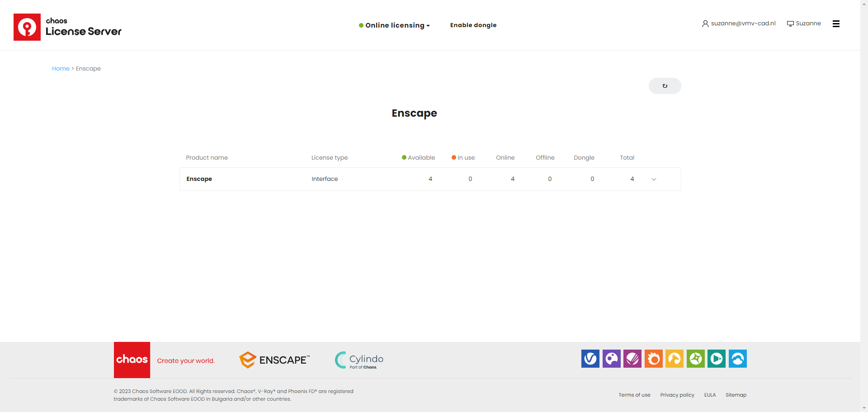868x412 pixels.
Task: Open the Privacy policy link
Action: [677, 395]
